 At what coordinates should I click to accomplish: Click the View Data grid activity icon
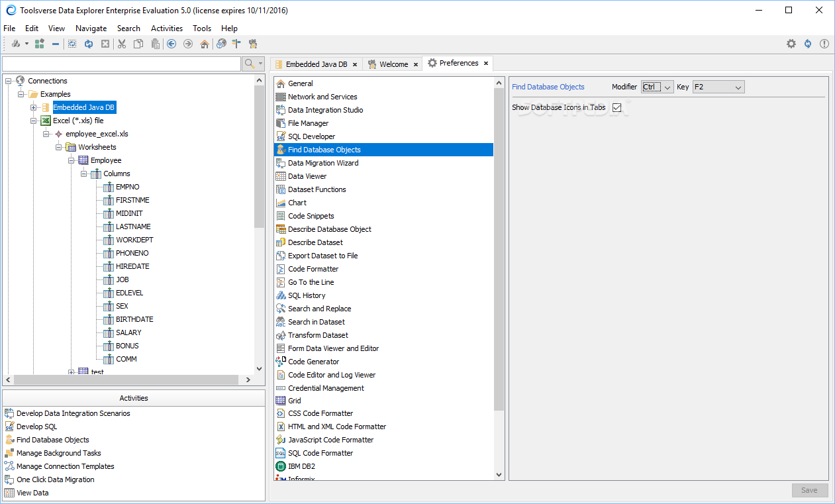click(9, 493)
